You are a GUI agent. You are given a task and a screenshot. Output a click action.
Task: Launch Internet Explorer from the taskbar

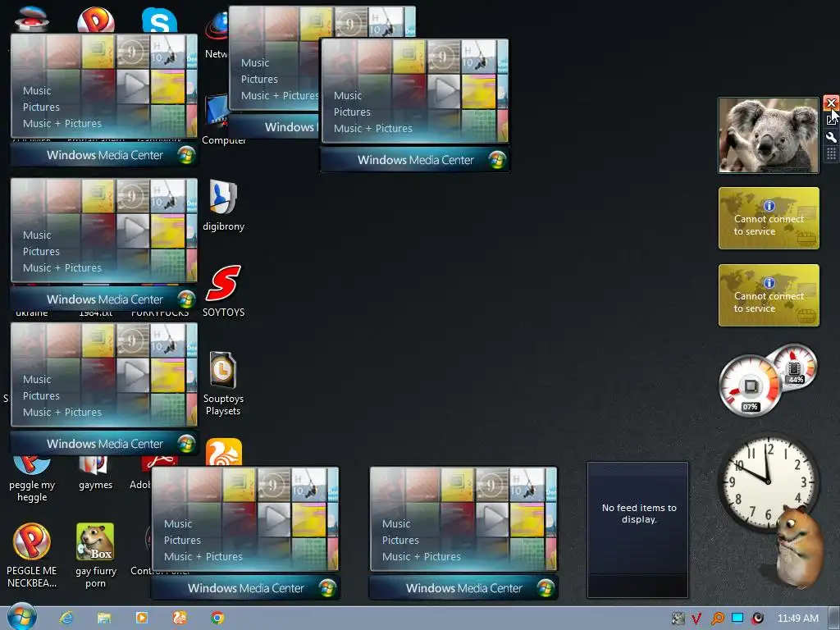click(x=66, y=618)
